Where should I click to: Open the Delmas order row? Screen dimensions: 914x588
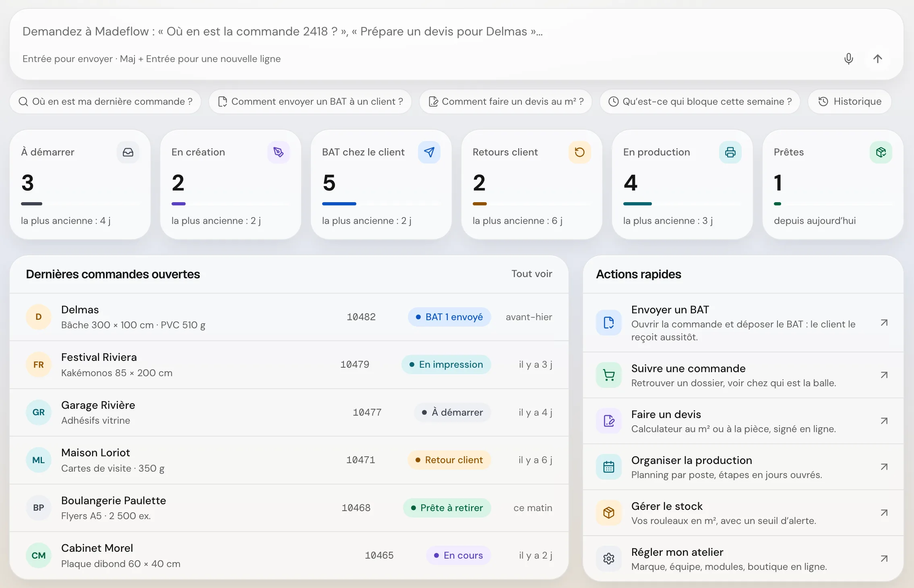click(x=289, y=317)
